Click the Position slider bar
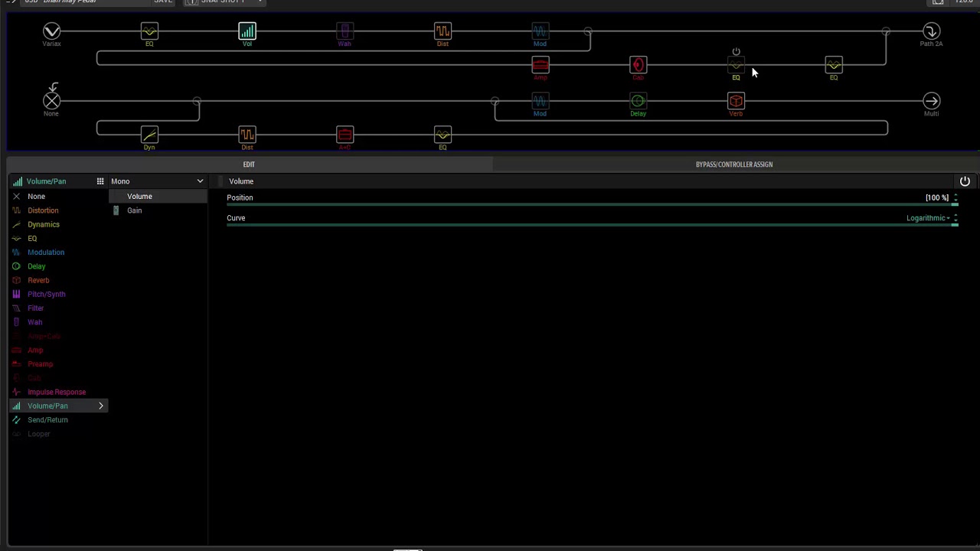Image resolution: width=980 pixels, height=551 pixels. (592, 205)
